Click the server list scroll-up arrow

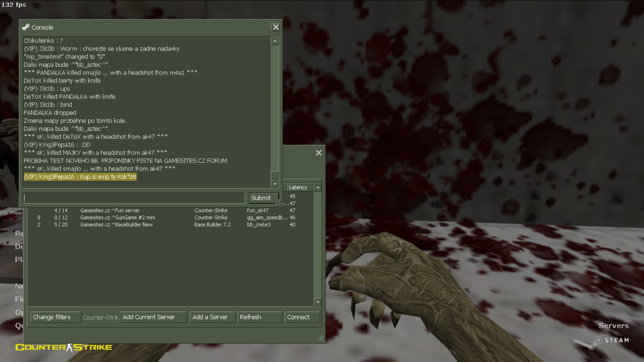pyautogui.click(x=318, y=187)
